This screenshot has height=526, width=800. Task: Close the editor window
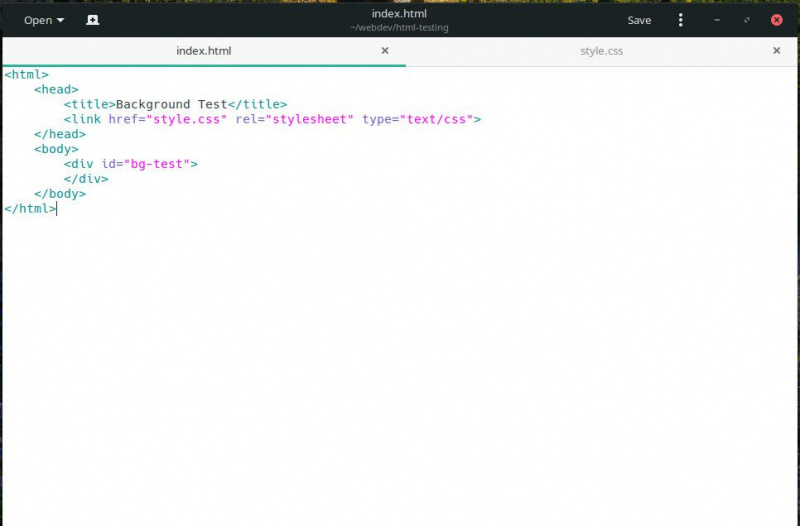click(x=777, y=20)
